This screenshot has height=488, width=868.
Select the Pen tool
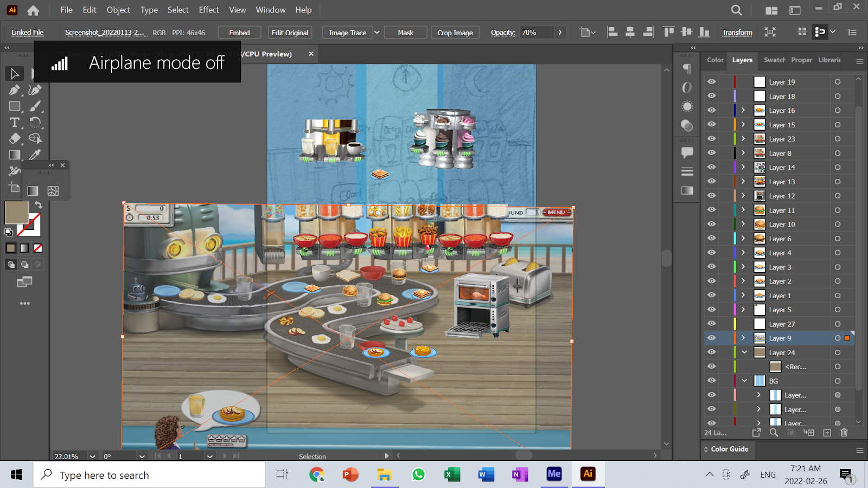15,90
